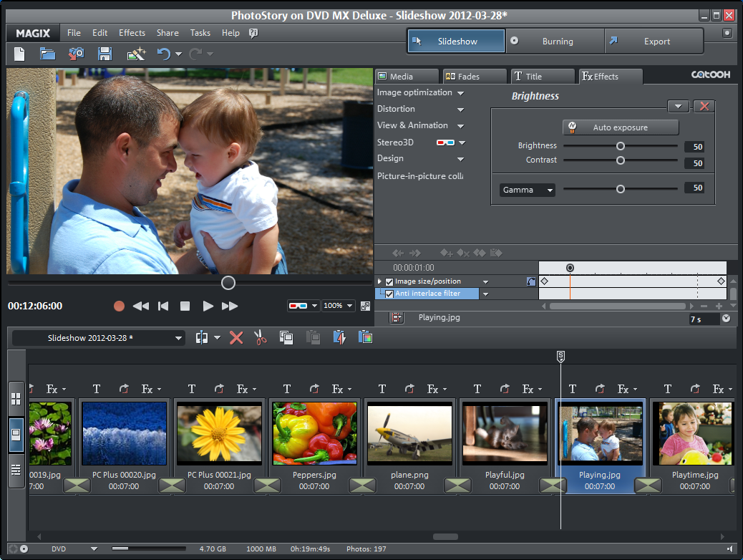Click the colored clipboard icon in the timeline toolbar
The height and width of the screenshot is (560, 743).
365,337
